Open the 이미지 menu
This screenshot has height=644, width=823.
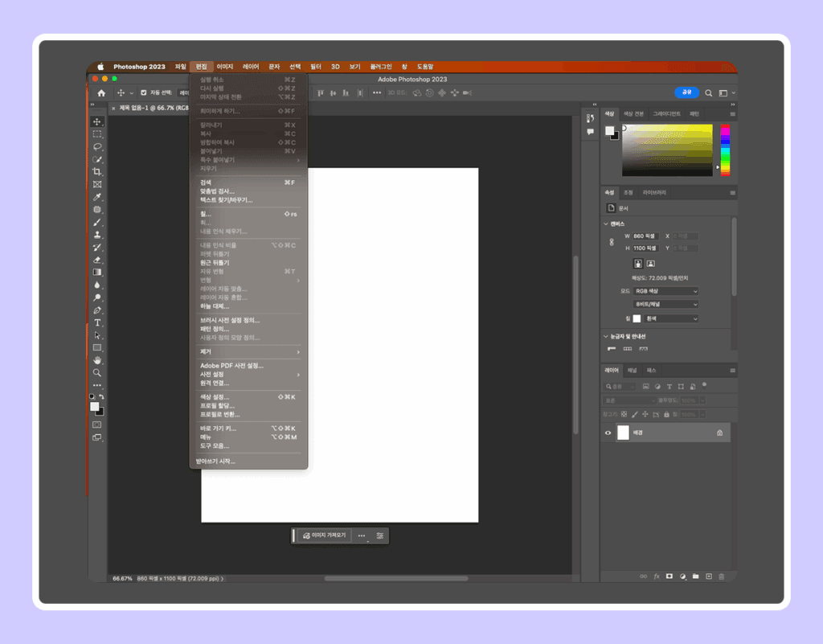225,67
